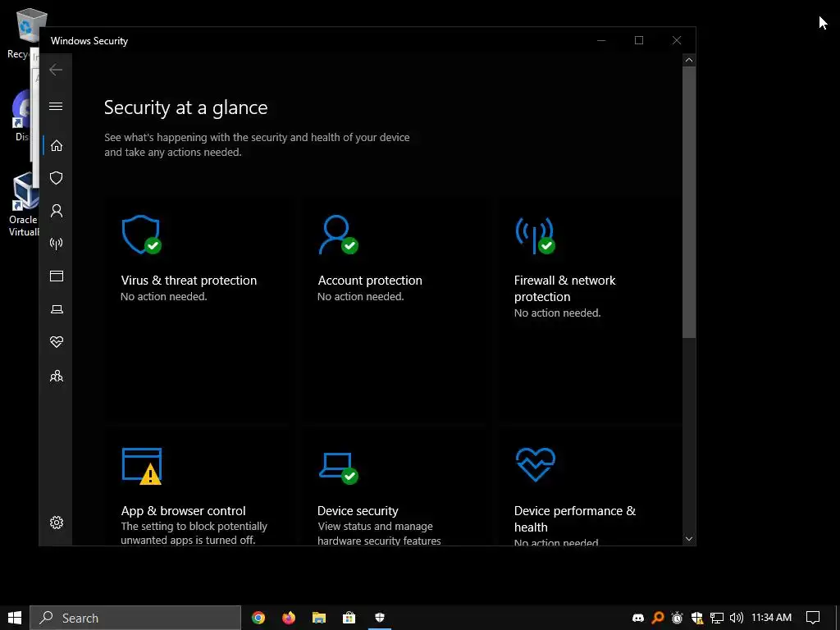
Task: Click the alarm clock tray icon
Action: [677, 618]
